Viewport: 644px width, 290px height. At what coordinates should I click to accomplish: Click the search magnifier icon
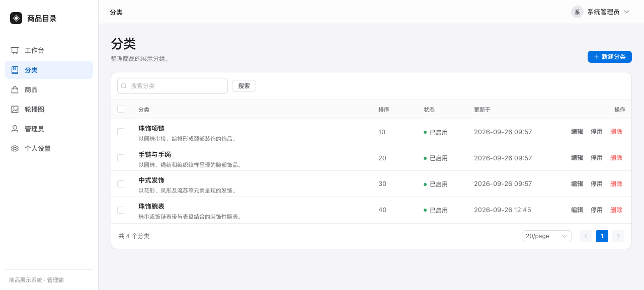coord(124,86)
